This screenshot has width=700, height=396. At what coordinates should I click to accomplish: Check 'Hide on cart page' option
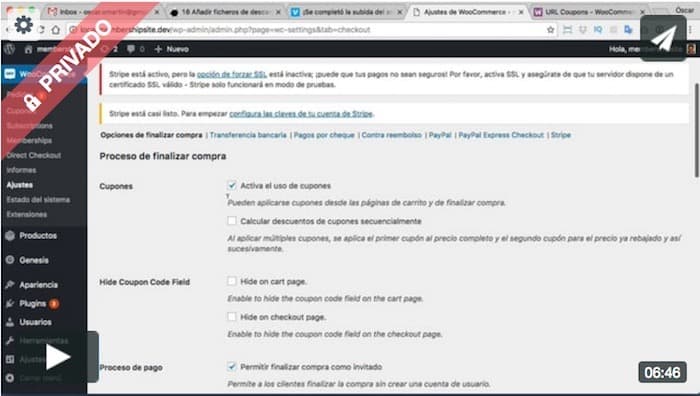click(232, 281)
